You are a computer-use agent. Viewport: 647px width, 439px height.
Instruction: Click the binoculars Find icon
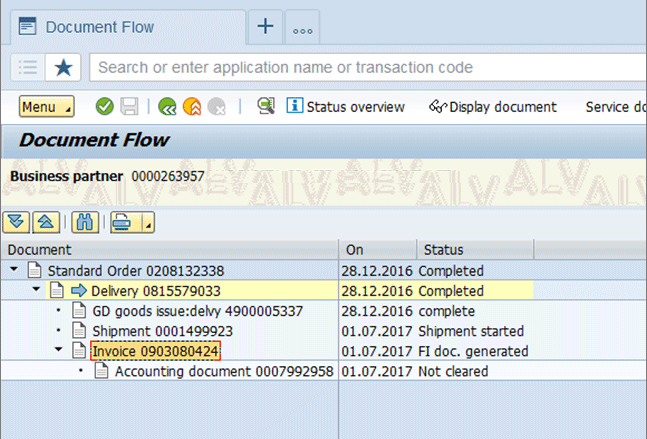pyautogui.click(x=85, y=223)
